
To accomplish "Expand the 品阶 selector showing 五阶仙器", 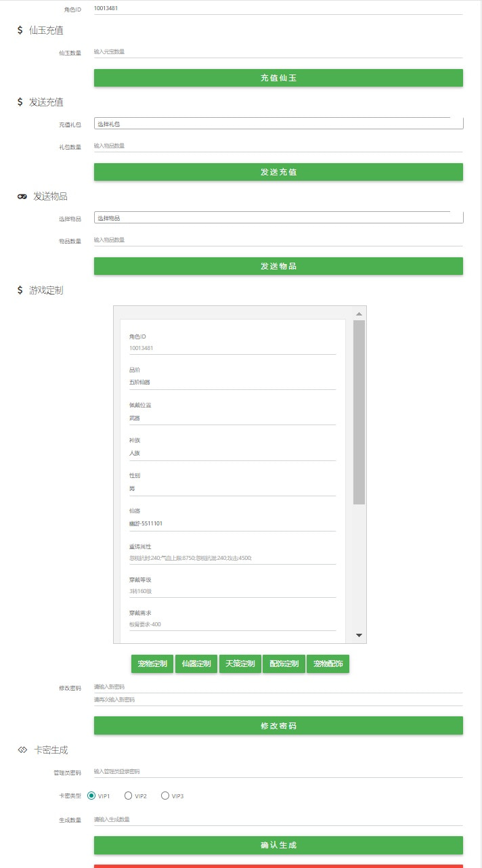I will point(232,383).
